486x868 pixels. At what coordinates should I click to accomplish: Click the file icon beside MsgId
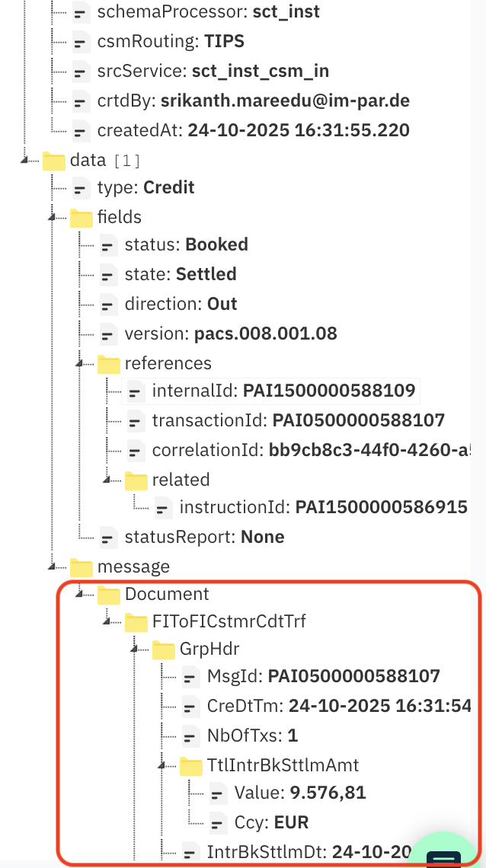190,677
